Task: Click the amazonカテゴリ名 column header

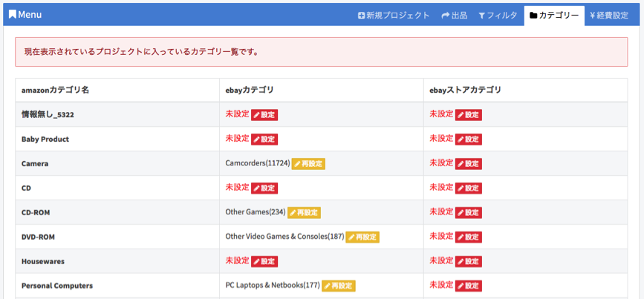Action: (x=55, y=90)
